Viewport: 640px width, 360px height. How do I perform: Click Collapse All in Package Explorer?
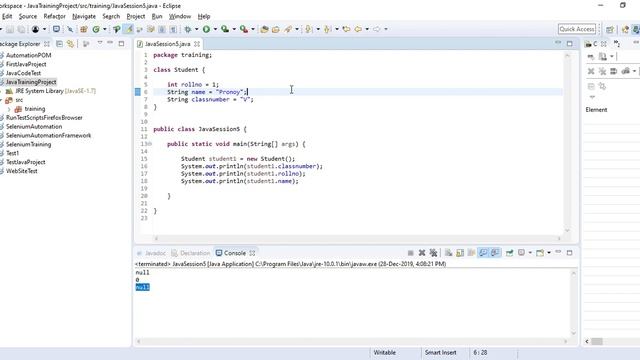click(59, 44)
